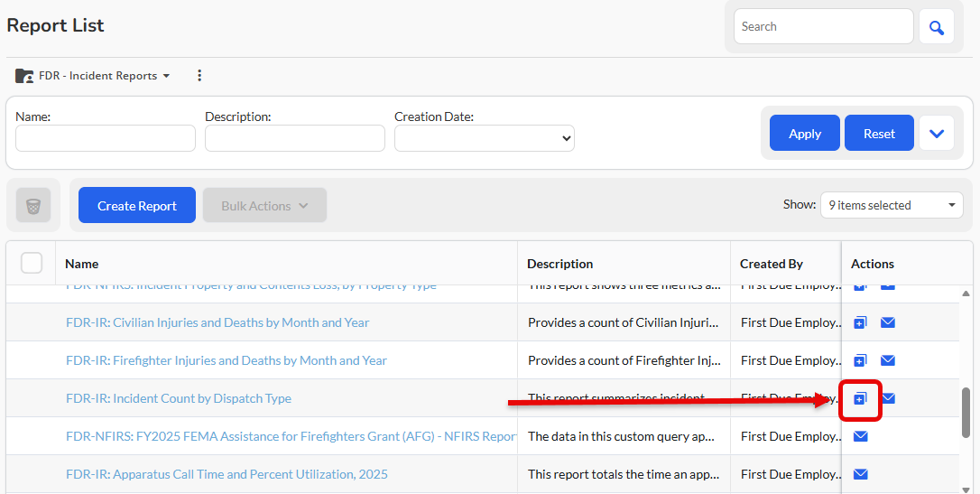This screenshot has height=494, width=980.
Task: Open the Bulk Actions dropdown
Action: point(265,206)
